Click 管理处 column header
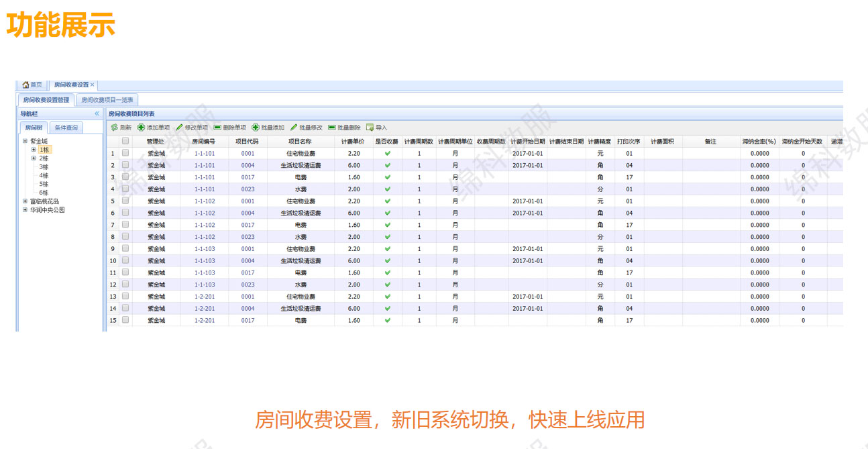 pyautogui.click(x=156, y=142)
